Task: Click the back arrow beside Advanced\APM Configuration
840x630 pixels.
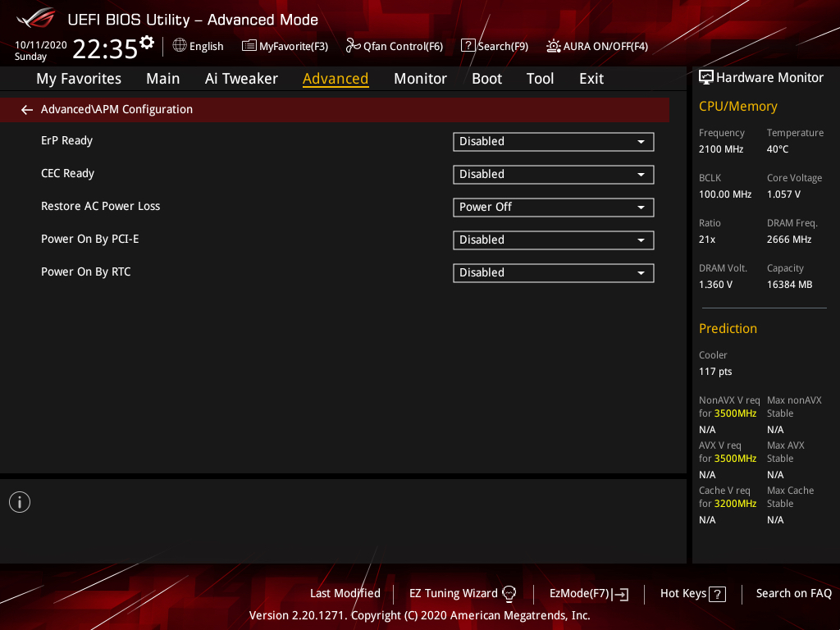Action: [x=27, y=110]
